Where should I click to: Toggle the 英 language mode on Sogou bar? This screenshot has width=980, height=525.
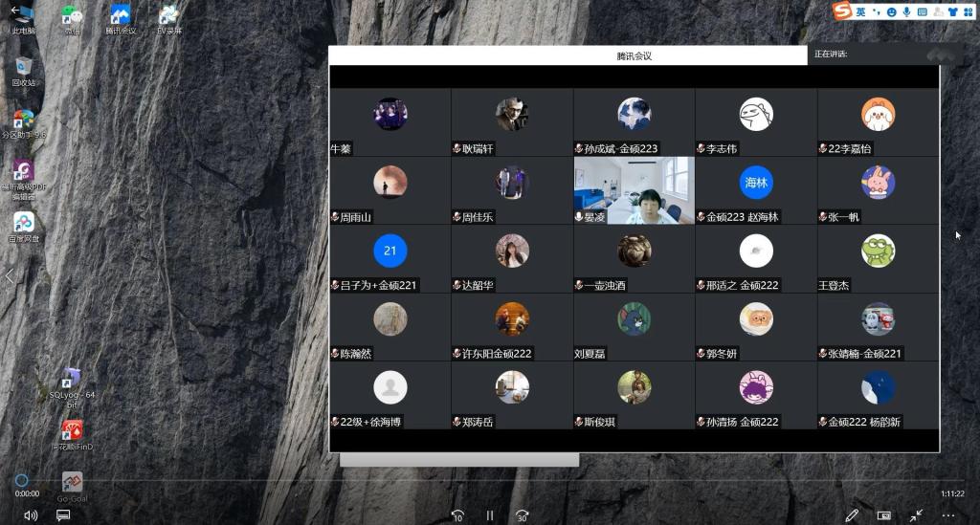pos(860,11)
